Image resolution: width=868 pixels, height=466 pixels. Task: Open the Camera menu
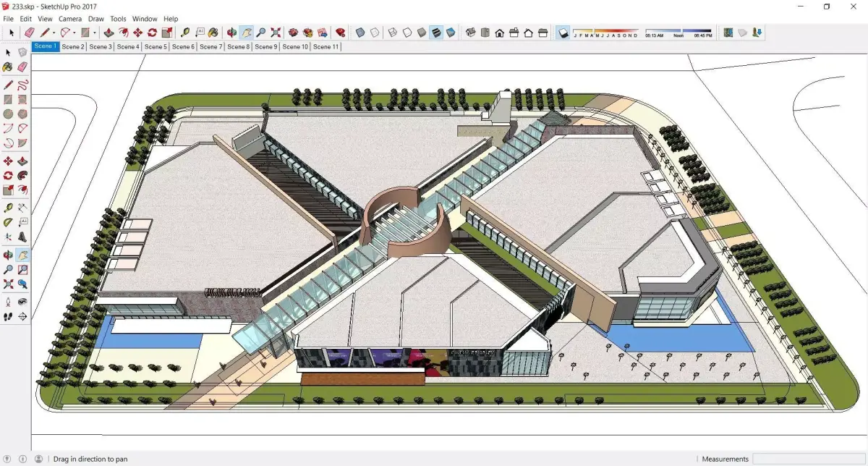(x=70, y=19)
